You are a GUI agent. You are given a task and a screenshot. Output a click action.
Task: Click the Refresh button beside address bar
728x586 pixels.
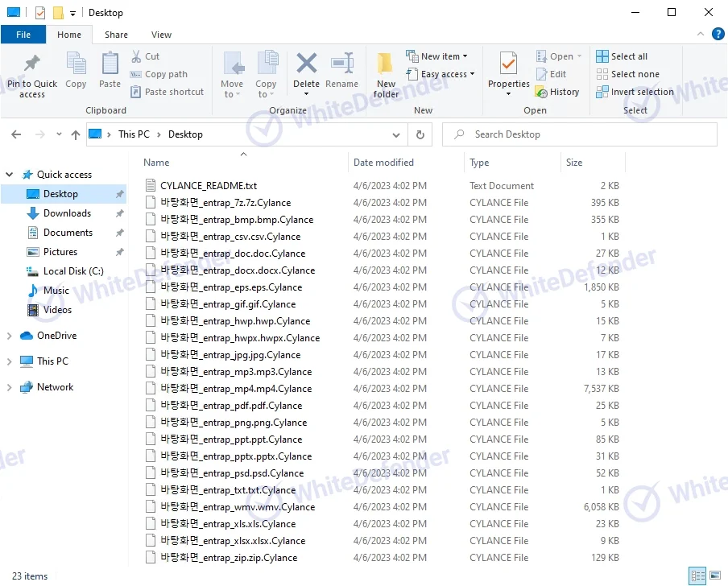(x=420, y=134)
